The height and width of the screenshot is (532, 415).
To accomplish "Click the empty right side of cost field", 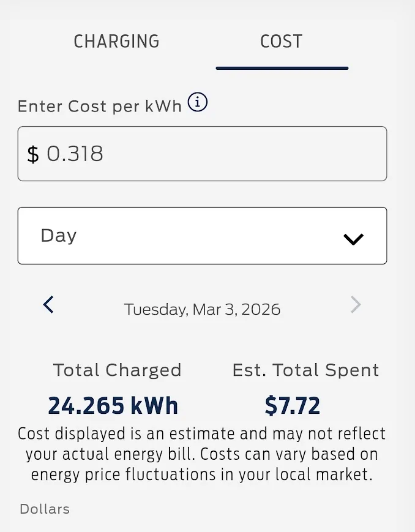I will (x=275, y=154).
